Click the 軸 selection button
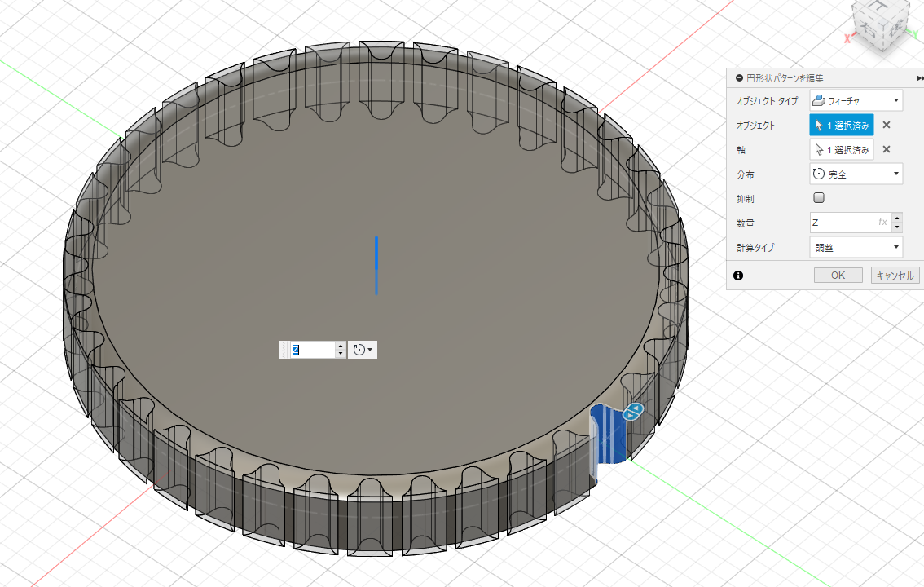Screen dimensions: 924x587 pyautogui.click(x=842, y=150)
